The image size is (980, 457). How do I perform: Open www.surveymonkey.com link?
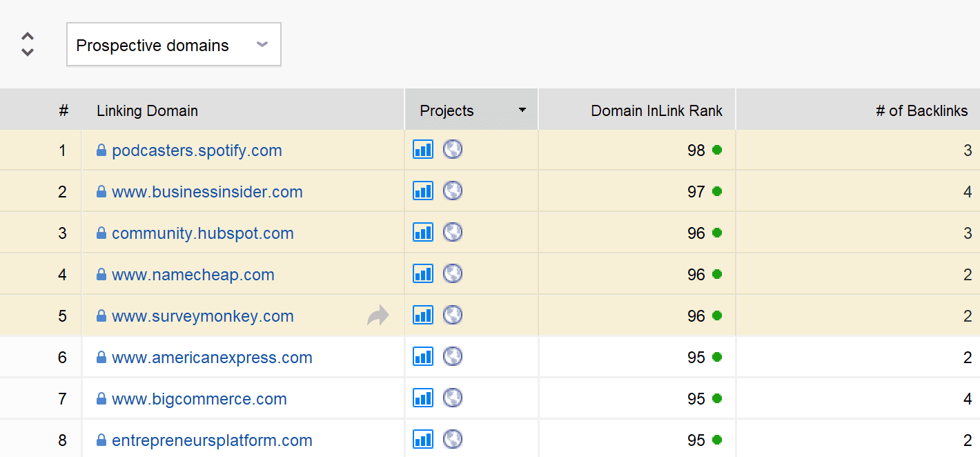(x=203, y=316)
